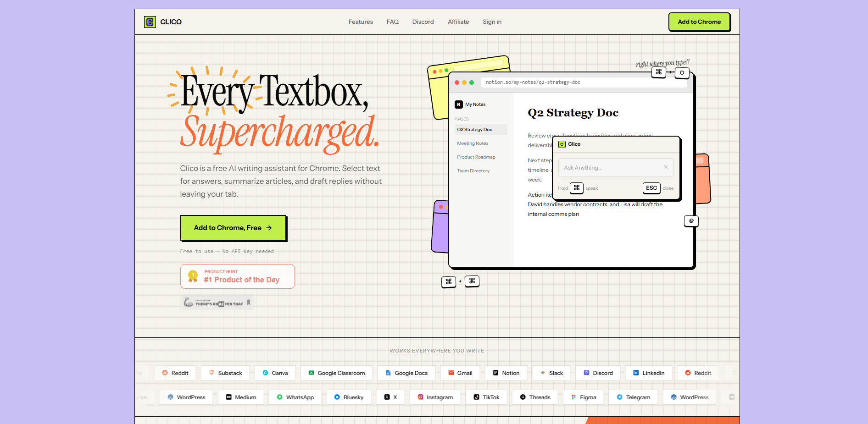Click the Canva icon
Viewport: 868px width, 424px height.
pos(265,373)
